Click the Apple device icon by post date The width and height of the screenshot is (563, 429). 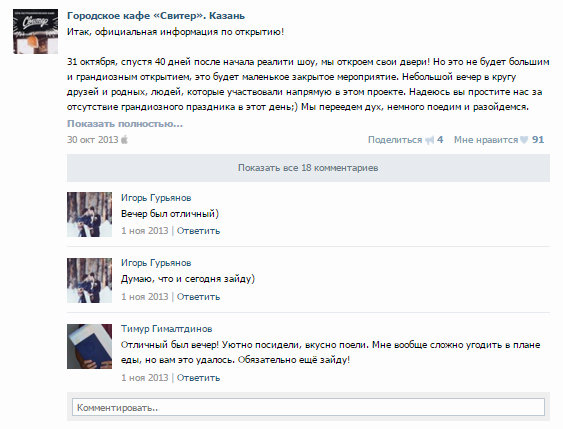click(124, 139)
